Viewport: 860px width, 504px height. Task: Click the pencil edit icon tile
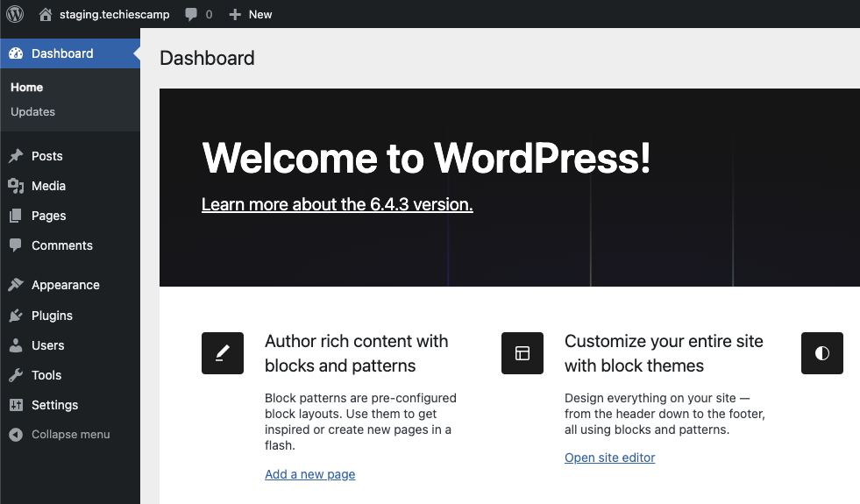click(x=222, y=353)
